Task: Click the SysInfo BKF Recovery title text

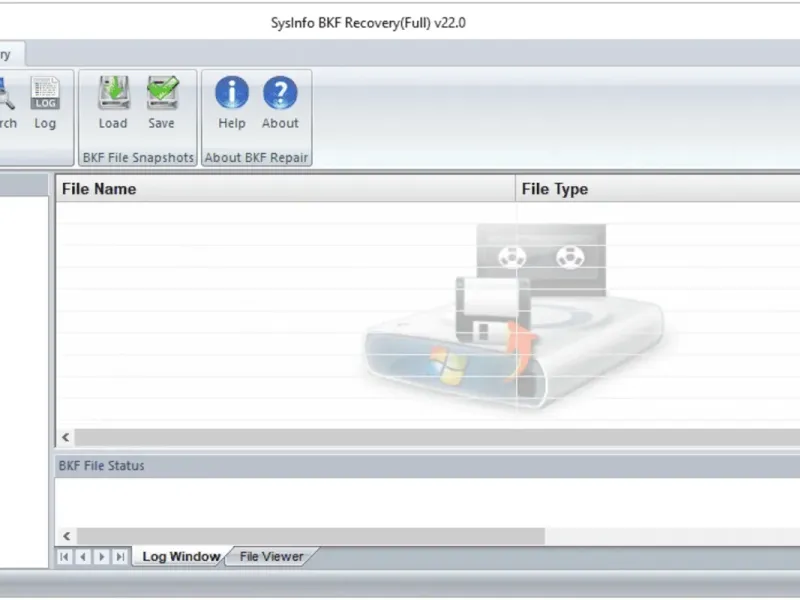Action: (x=368, y=23)
